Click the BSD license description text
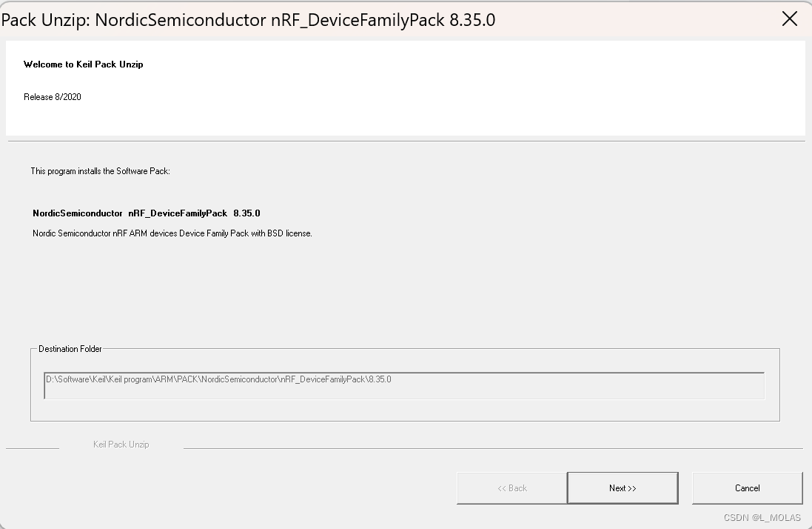This screenshot has height=529, width=812. pos(171,233)
